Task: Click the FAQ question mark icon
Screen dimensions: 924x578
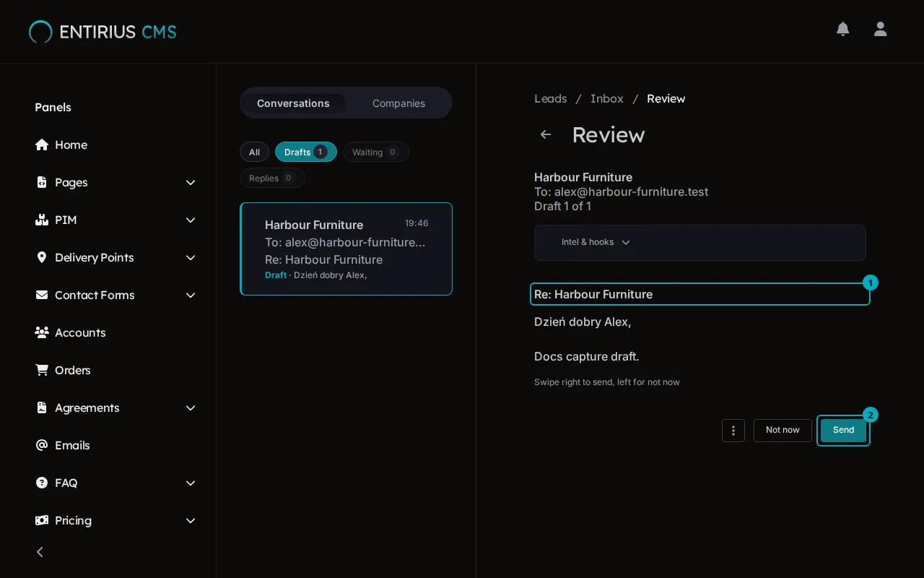Action: (42, 483)
